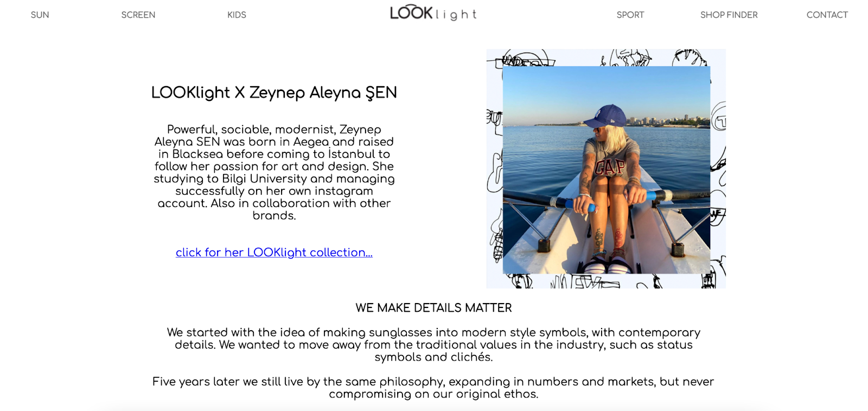The image size is (868, 411).
Task: Click the LOOKlight logo in the header
Action: (x=433, y=13)
